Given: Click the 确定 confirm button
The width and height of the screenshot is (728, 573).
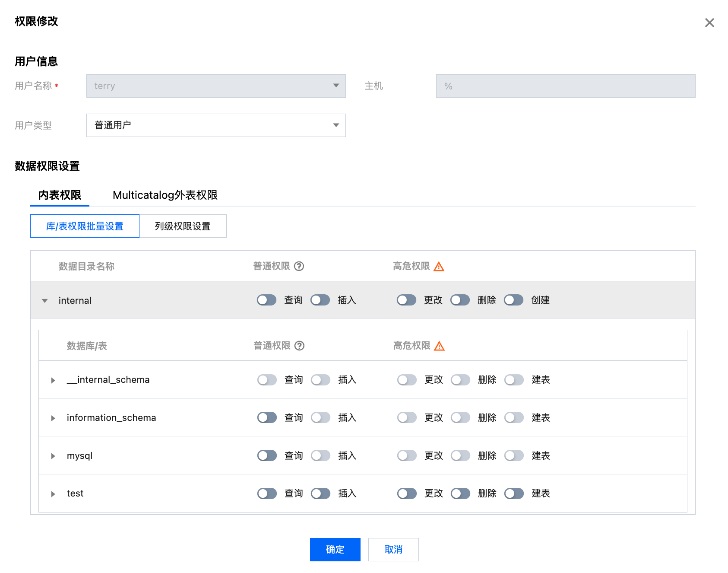Looking at the screenshot, I should (x=335, y=549).
